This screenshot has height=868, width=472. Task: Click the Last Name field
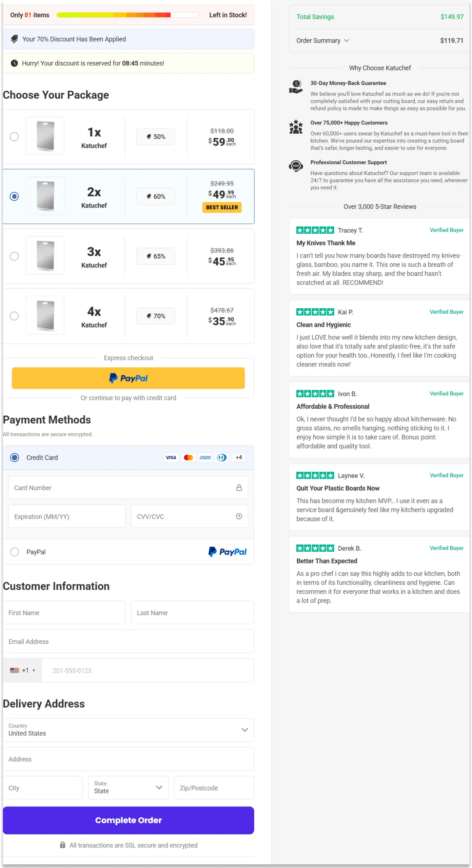pyautogui.click(x=193, y=612)
